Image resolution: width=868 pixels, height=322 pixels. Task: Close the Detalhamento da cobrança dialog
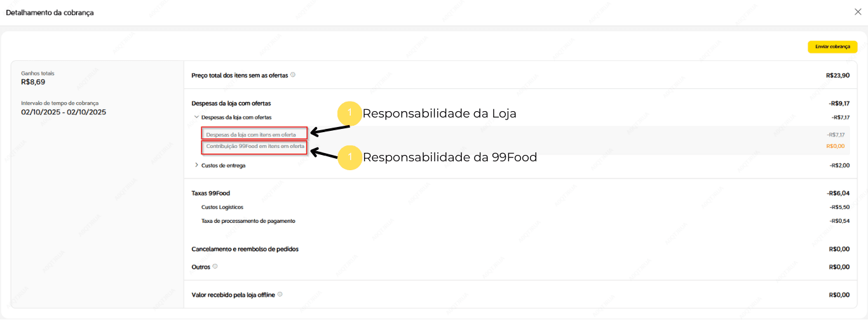pyautogui.click(x=858, y=12)
